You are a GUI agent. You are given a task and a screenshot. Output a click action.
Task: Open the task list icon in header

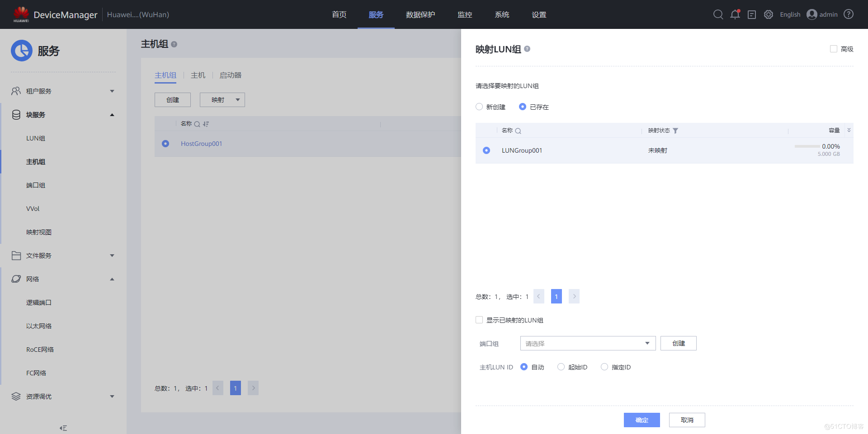[x=752, y=14]
